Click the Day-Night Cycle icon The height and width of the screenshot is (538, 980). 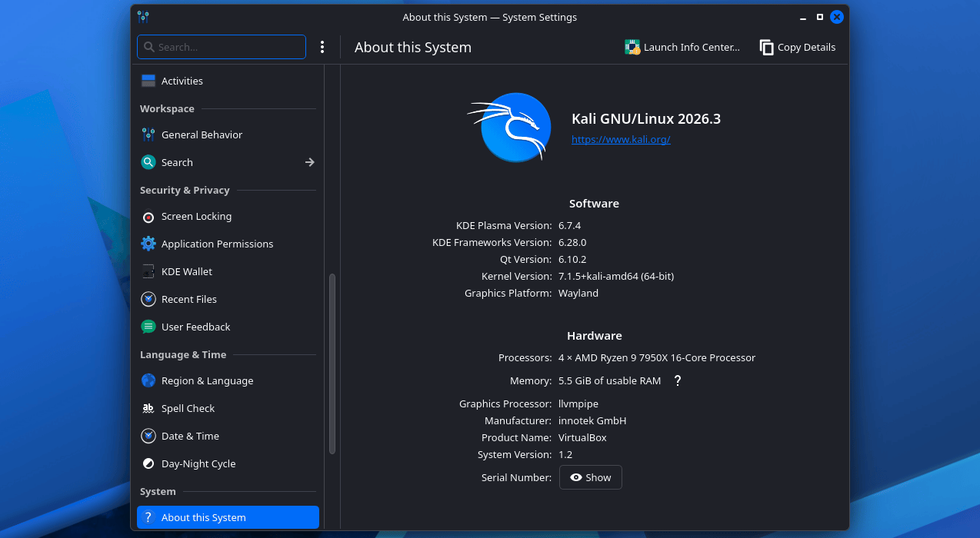[x=148, y=463]
